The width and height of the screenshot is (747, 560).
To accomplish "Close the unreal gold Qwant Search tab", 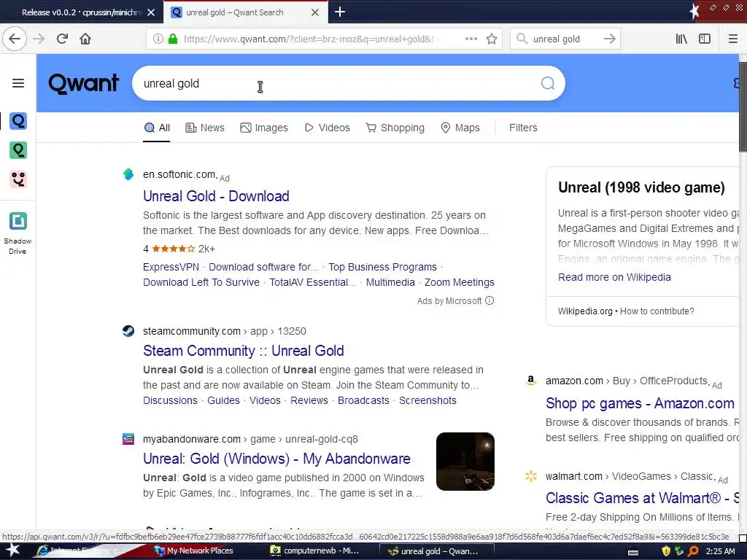I will click(315, 12).
